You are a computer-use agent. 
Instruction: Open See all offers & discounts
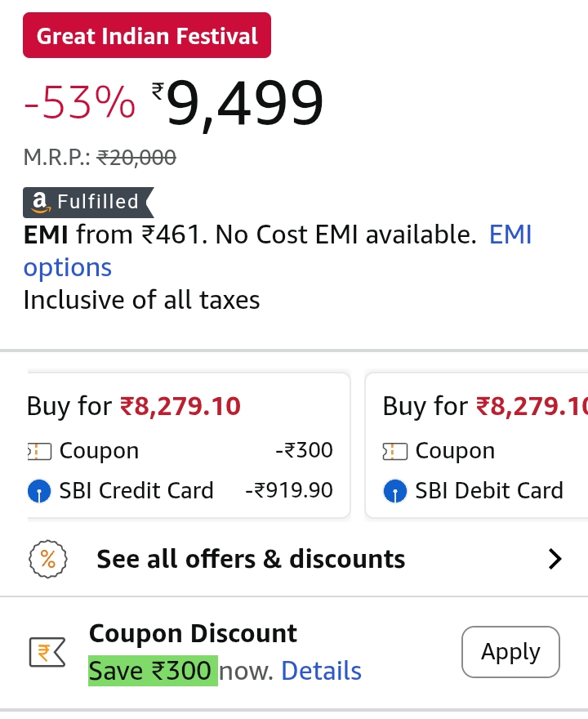tap(251, 559)
